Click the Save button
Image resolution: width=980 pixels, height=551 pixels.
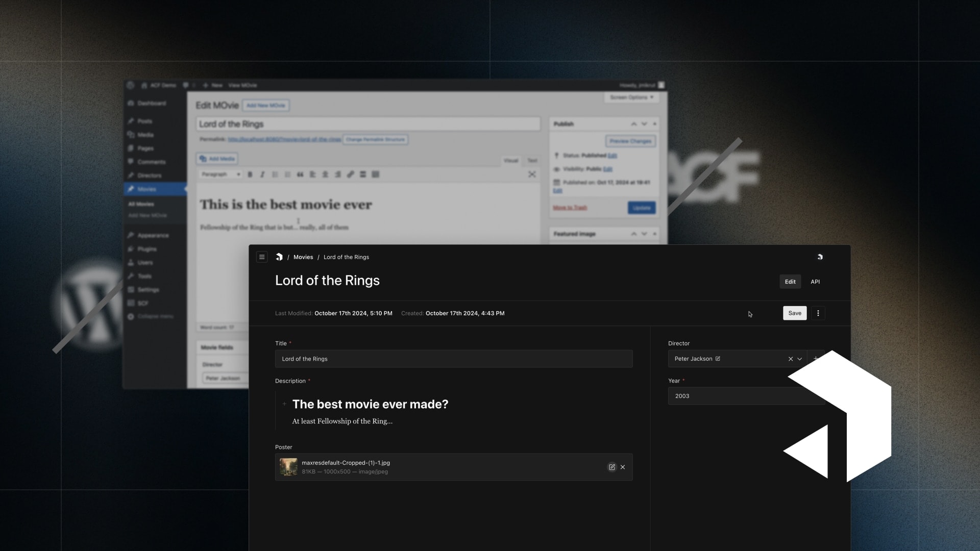pos(795,313)
